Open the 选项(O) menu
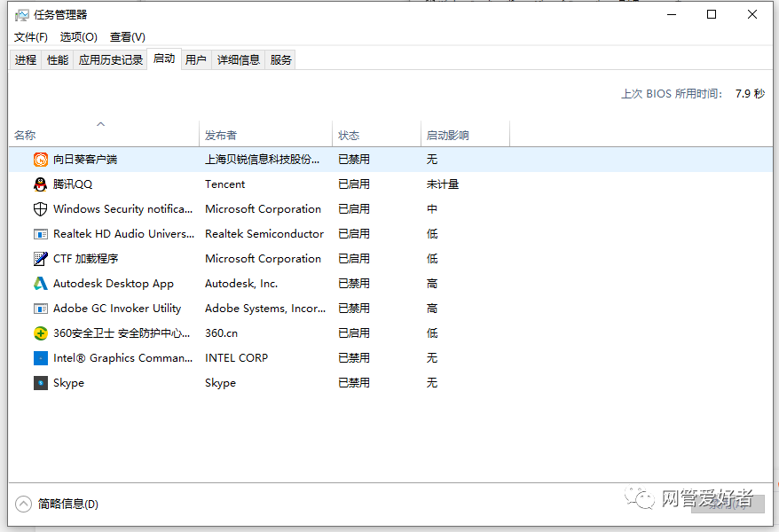779x532 pixels. (x=78, y=37)
